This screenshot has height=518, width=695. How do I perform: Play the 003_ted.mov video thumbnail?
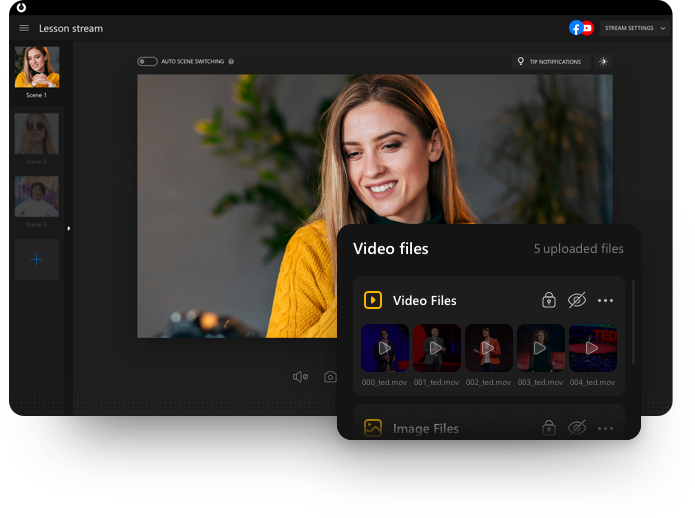(x=540, y=348)
